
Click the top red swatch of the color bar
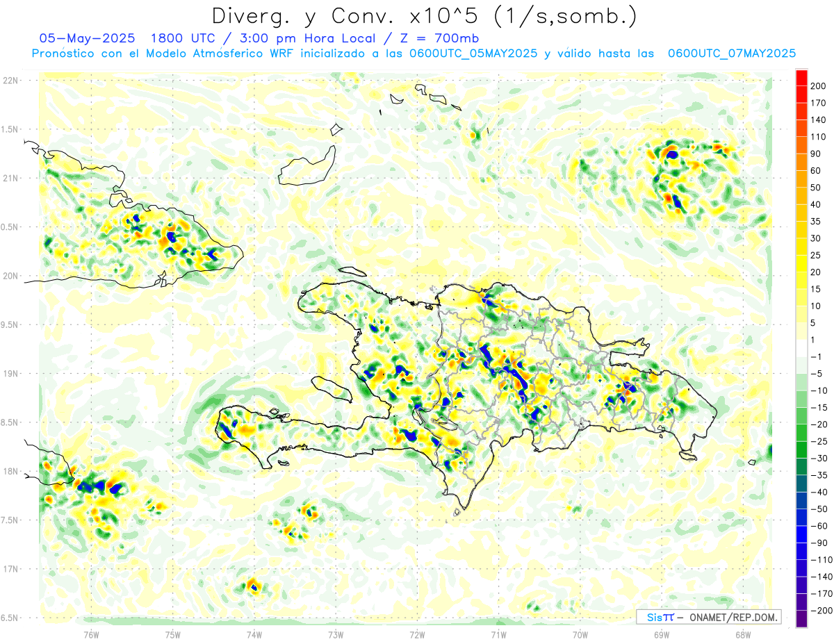801,77
